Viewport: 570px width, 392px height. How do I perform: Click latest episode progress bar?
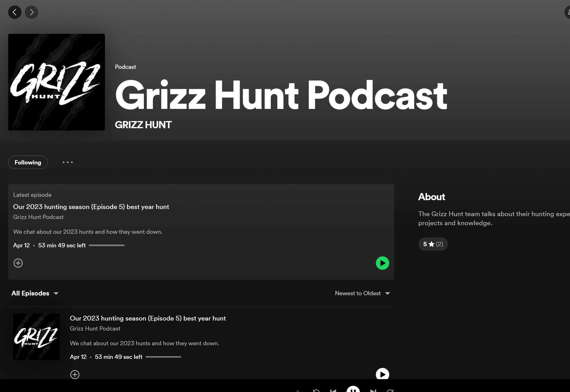pos(106,245)
